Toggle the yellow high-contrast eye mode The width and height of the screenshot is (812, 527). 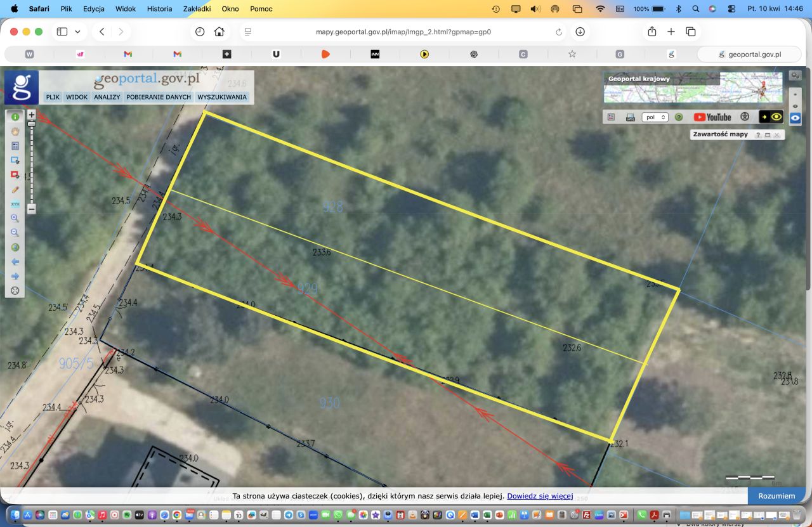pyautogui.click(x=771, y=117)
